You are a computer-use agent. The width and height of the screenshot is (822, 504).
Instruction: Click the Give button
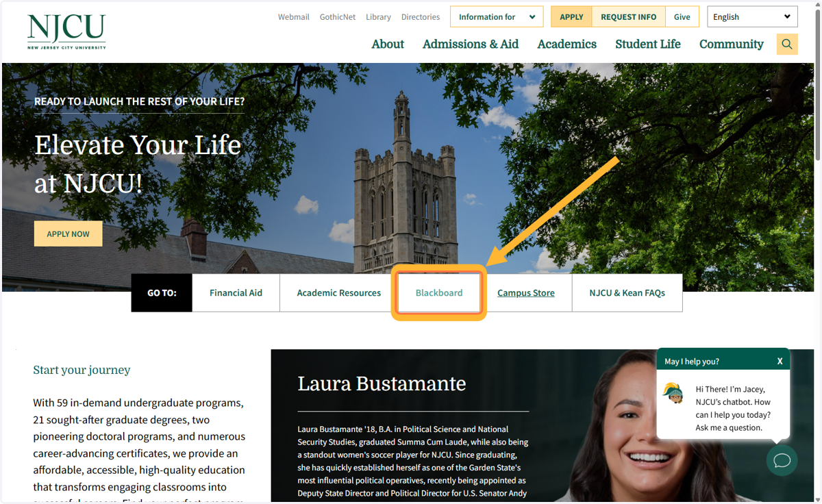click(682, 17)
